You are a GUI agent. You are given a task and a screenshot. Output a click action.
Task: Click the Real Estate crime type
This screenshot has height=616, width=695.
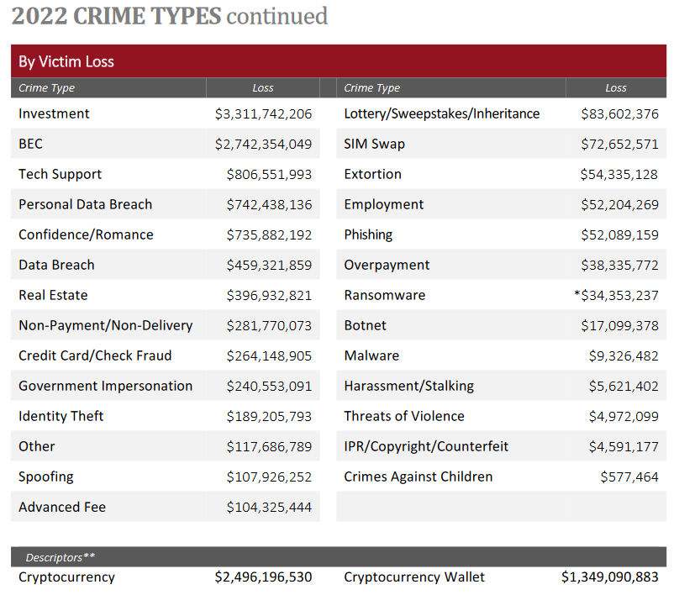[x=53, y=295]
